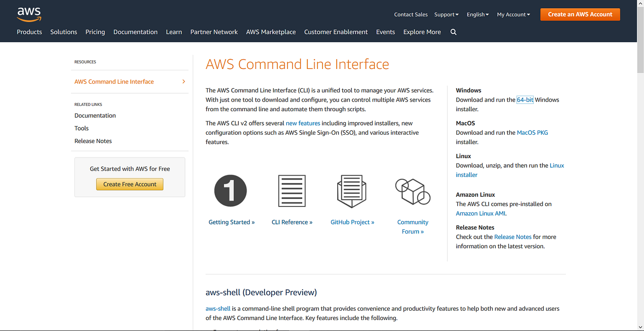Click Release Notes link in right column
Screen dimensions: 644x331
(512, 237)
